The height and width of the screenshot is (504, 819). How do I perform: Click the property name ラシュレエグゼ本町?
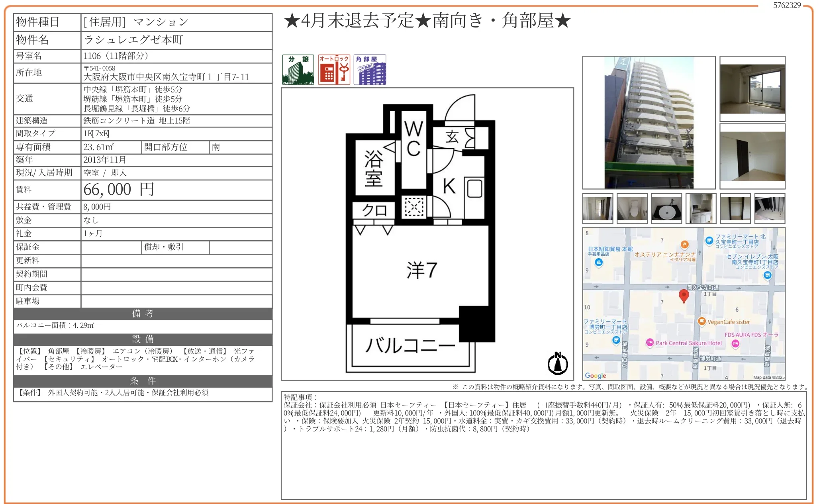coord(133,40)
